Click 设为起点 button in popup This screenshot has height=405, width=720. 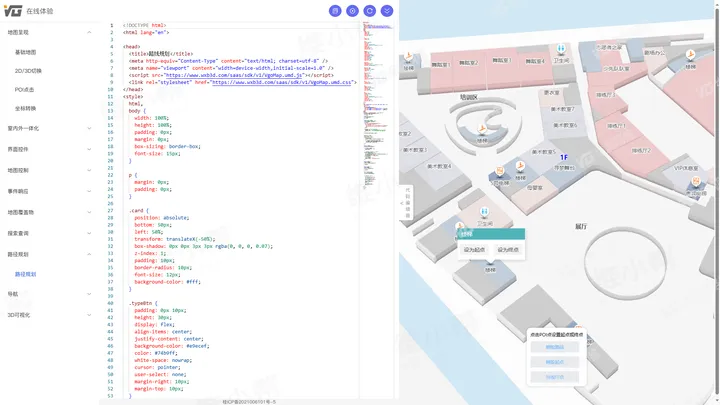coord(474,250)
